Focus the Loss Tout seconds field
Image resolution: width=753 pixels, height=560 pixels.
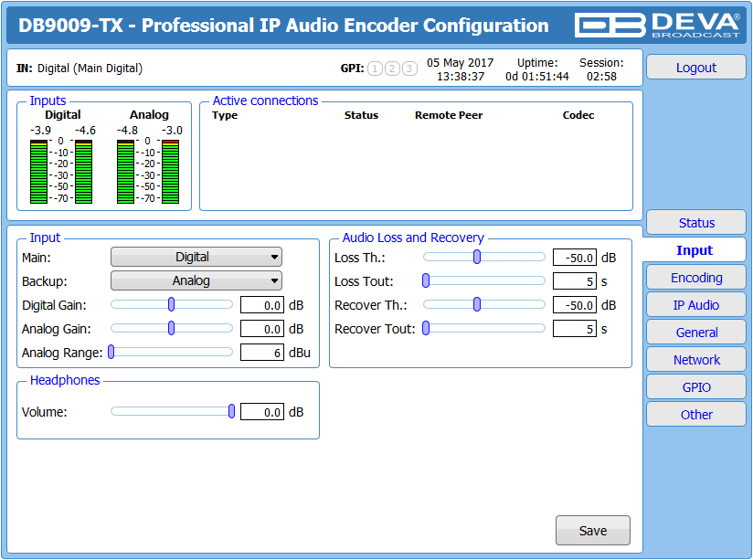575,281
